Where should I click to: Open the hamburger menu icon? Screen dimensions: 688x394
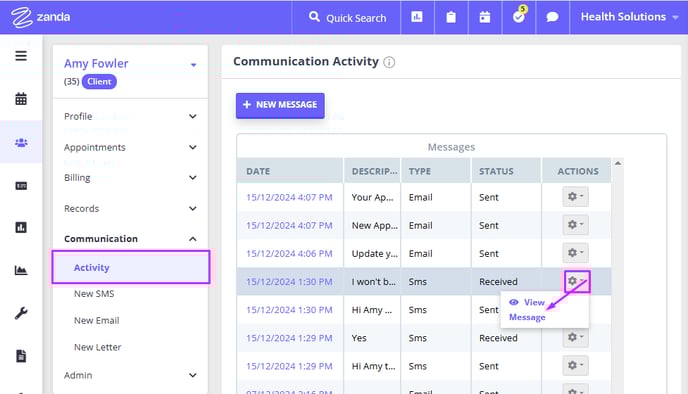[21, 56]
